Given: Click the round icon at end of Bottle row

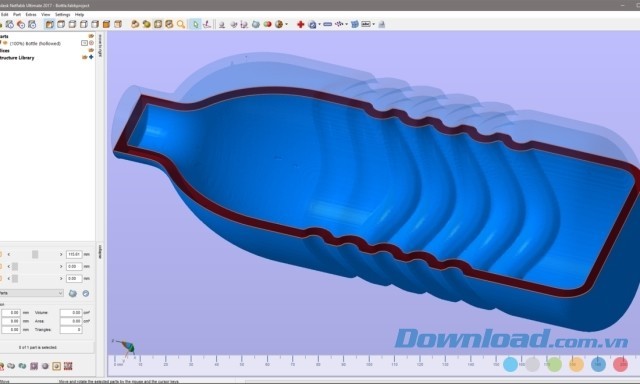Looking at the screenshot, I should 91,43.
